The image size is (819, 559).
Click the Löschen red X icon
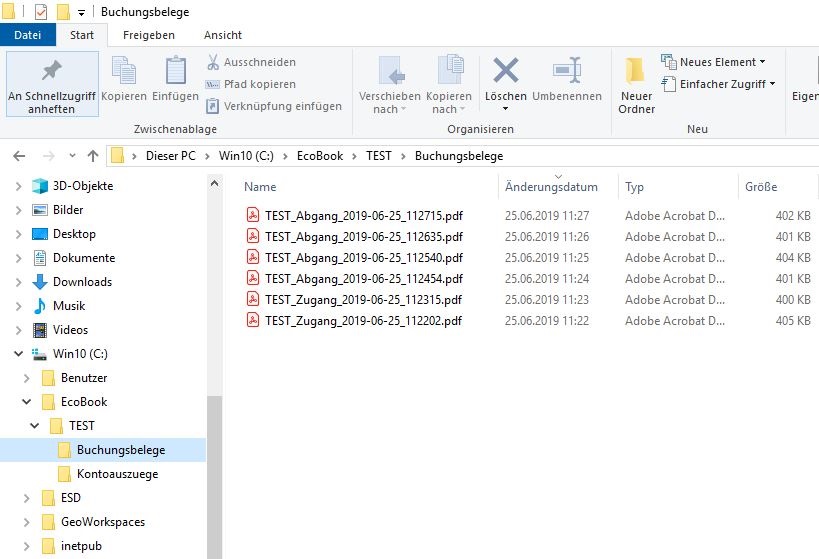pos(505,71)
